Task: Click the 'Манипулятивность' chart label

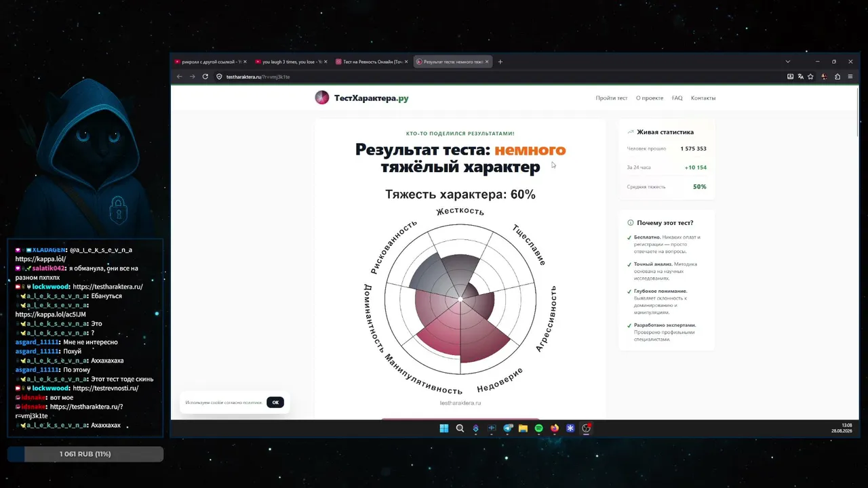Action: click(x=423, y=374)
